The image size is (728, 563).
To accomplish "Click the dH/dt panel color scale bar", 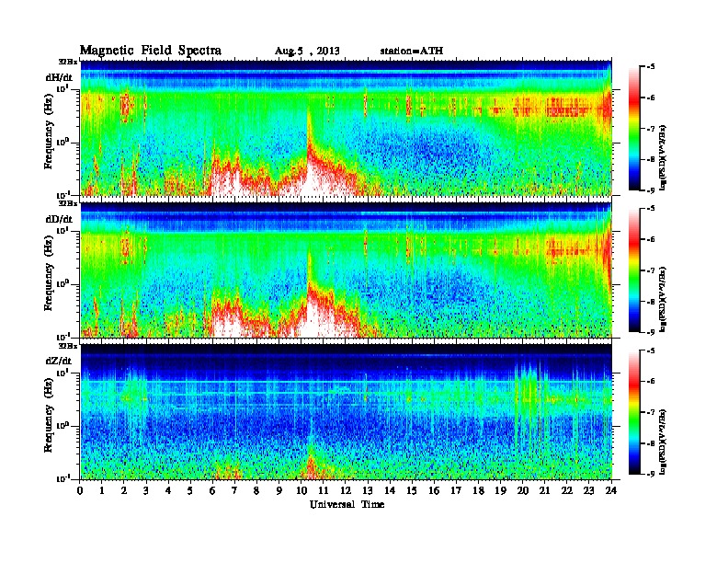I will pyautogui.click(x=634, y=129).
